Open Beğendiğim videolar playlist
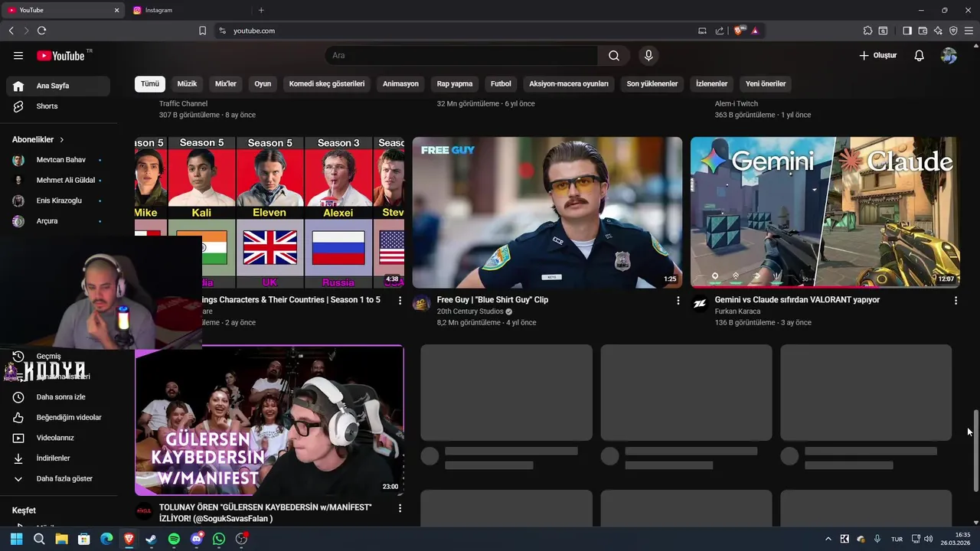Viewport: 980px width, 551px height. (58, 418)
